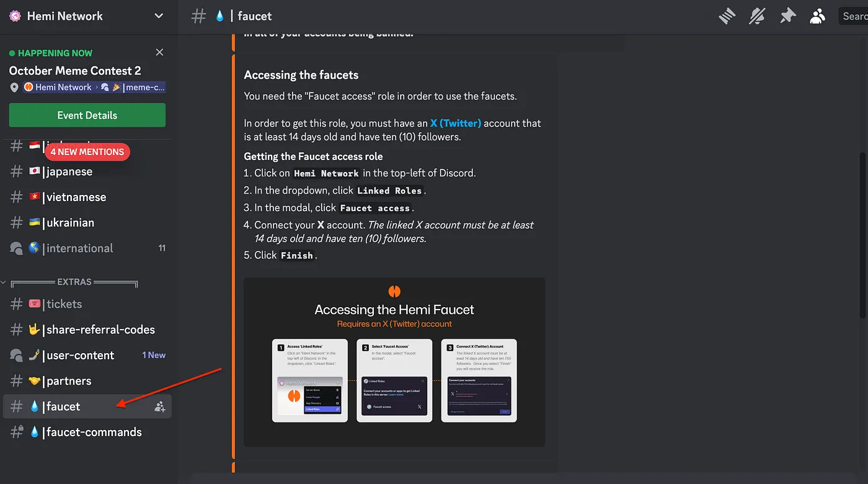The image size is (868, 484).
Task: Click the 1 New badge on user-content
Action: 154,355
